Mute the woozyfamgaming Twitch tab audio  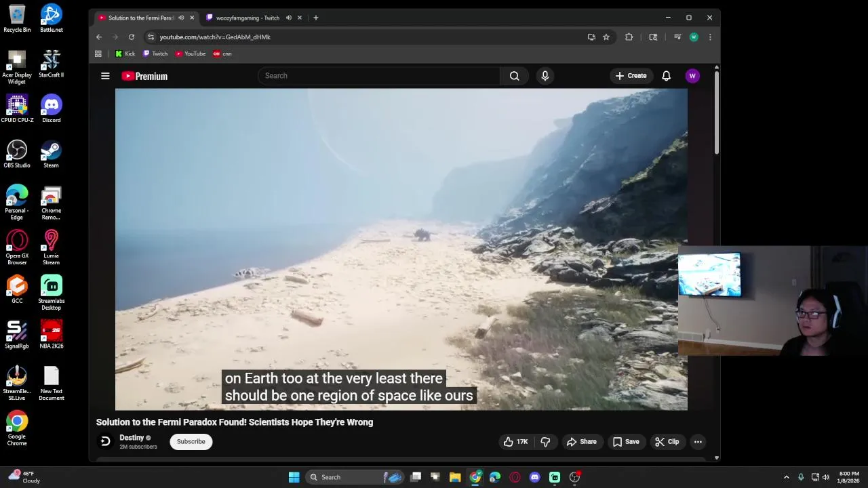click(289, 18)
